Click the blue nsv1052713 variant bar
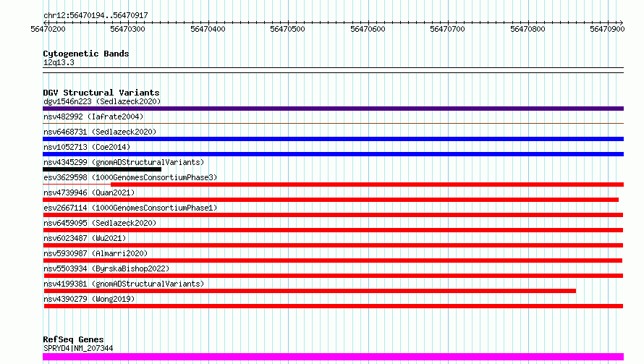Viewport: 644px width, 364px height. tap(333, 154)
